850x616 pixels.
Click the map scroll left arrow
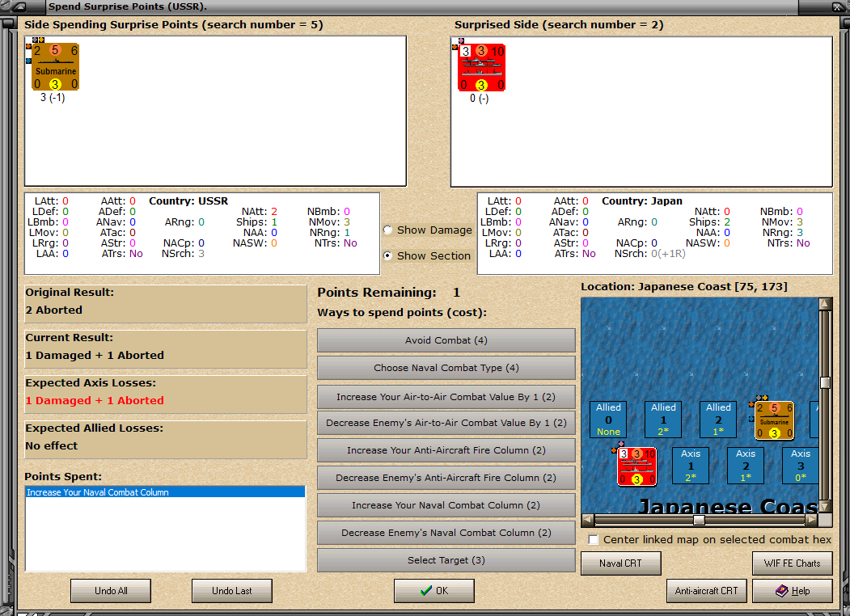point(587,520)
